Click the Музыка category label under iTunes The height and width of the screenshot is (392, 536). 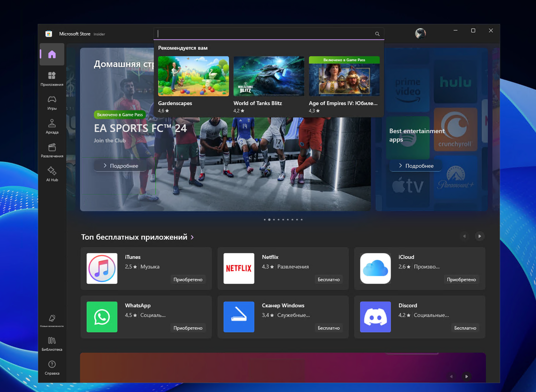[x=150, y=267]
